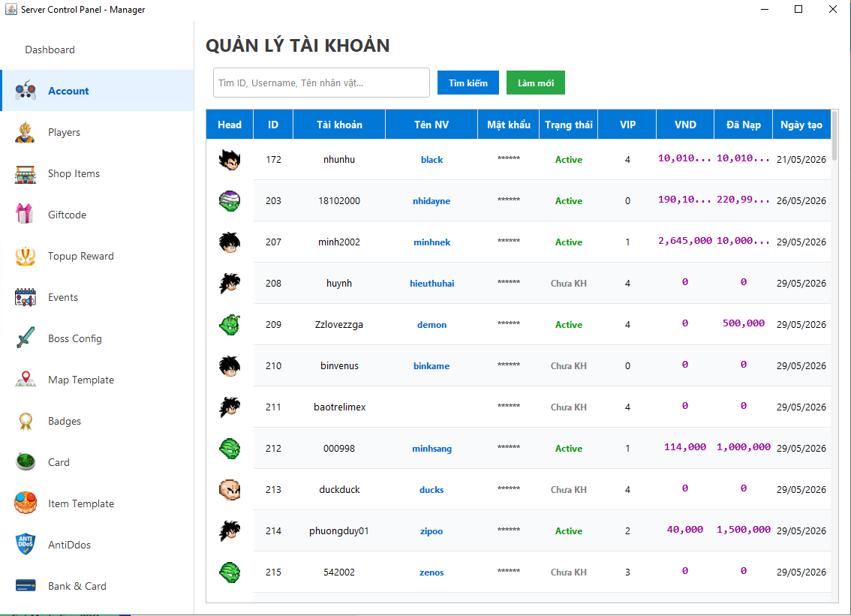
Task: Open character link demon
Action: click(432, 325)
